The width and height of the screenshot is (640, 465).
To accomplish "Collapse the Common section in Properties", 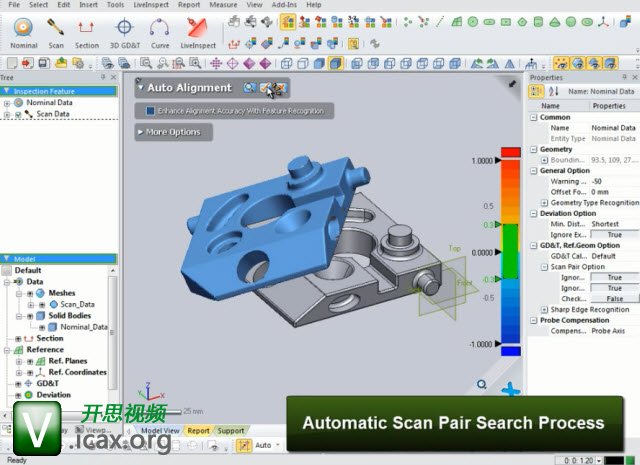I will [x=532, y=117].
